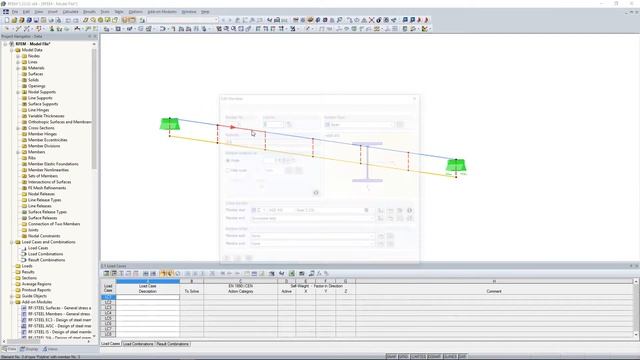The height and width of the screenshot is (360, 640).
Task: Switch navigator to Data tab
Action: (9, 349)
